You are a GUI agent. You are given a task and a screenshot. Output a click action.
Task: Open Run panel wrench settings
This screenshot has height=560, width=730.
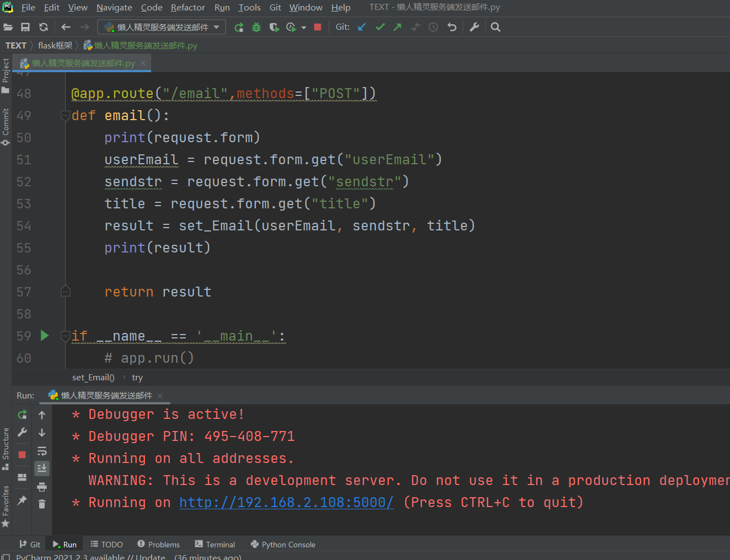click(x=22, y=433)
